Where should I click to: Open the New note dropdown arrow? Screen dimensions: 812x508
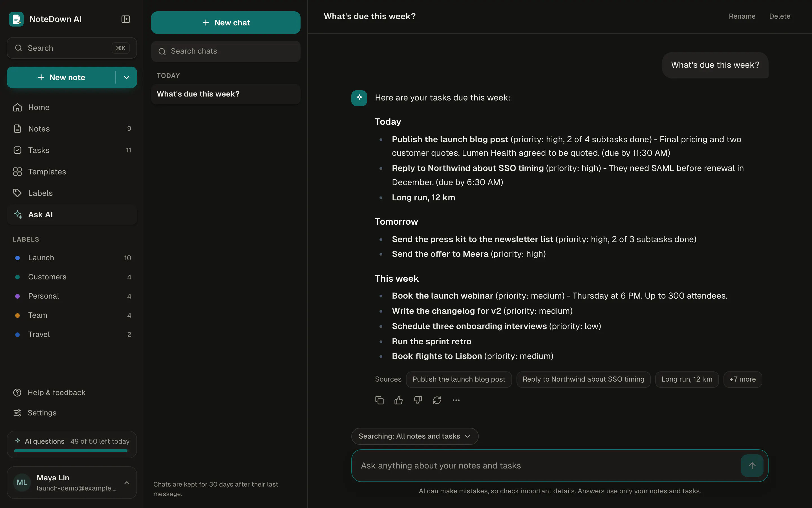point(127,78)
